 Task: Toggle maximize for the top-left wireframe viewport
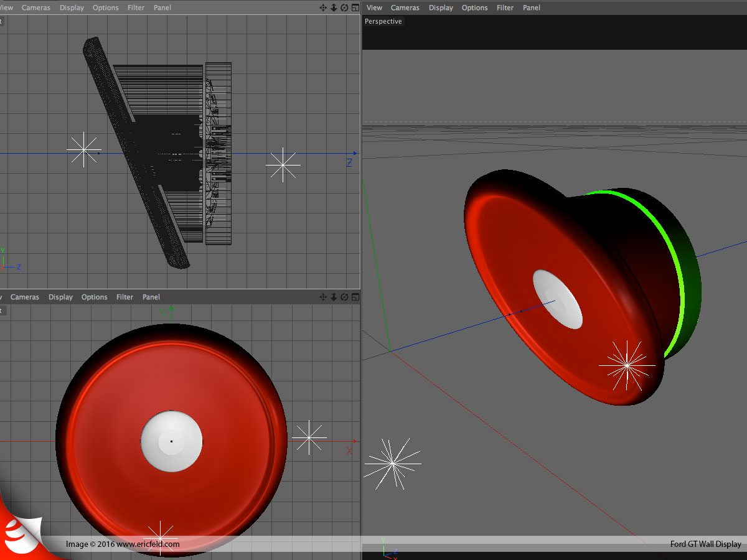point(355,7)
